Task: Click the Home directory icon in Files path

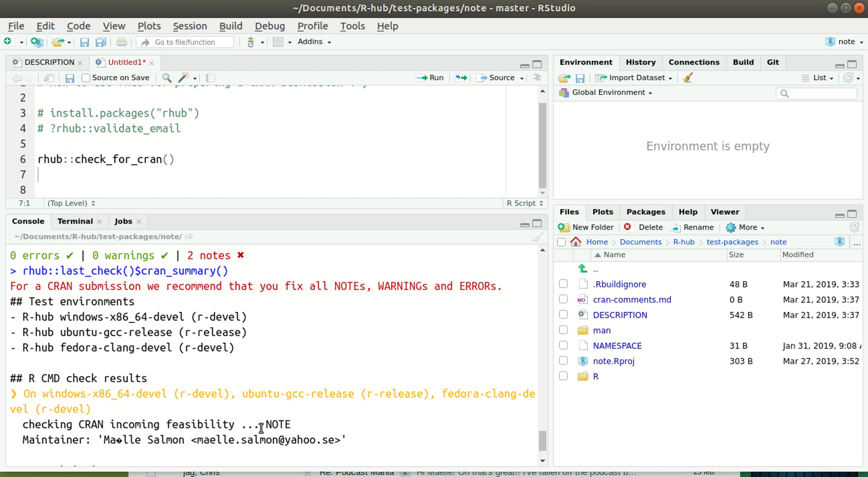Action: pyautogui.click(x=576, y=242)
